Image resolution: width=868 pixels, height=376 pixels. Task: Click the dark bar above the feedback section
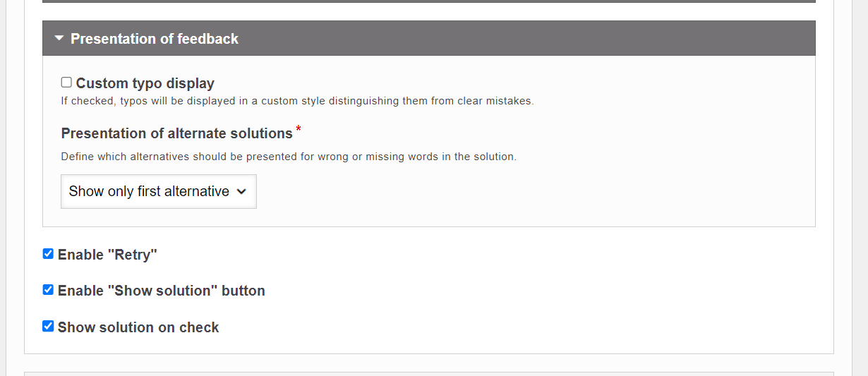(x=429, y=1)
